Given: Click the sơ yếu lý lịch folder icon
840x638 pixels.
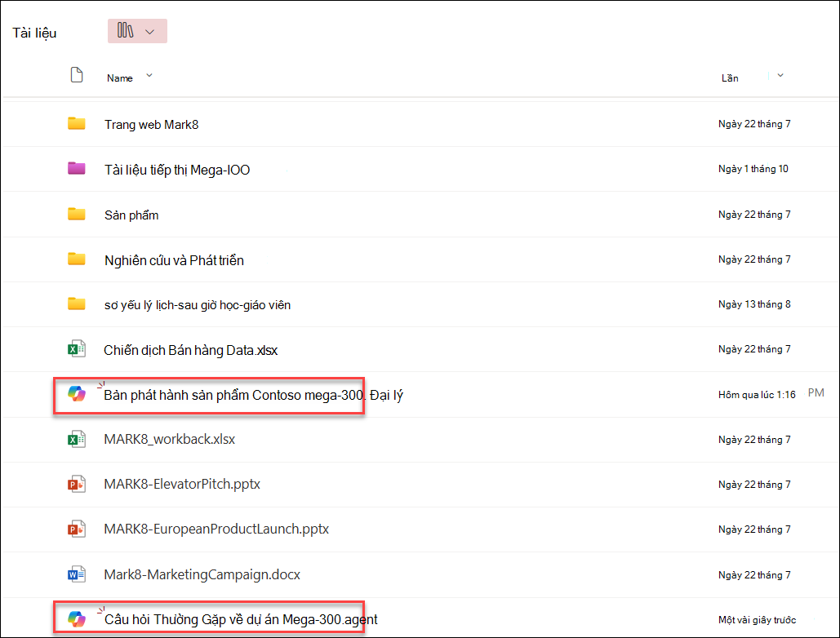Looking at the screenshot, I should coord(77,304).
